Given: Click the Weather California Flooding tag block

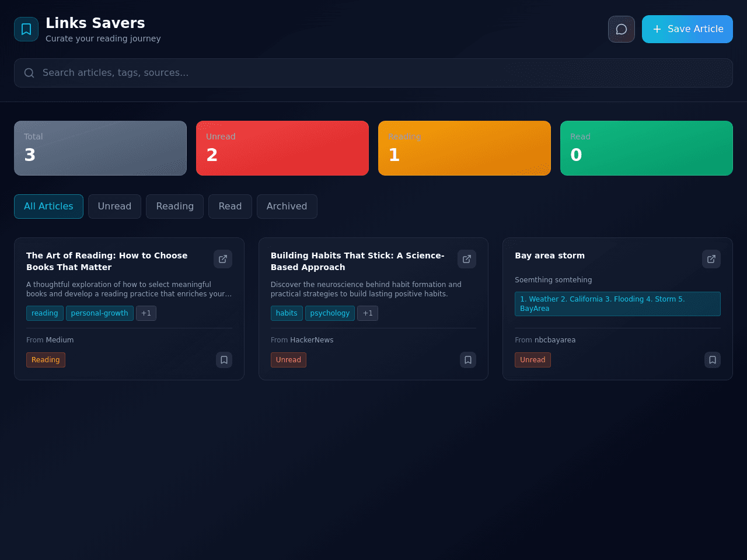Looking at the screenshot, I should (617, 304).
